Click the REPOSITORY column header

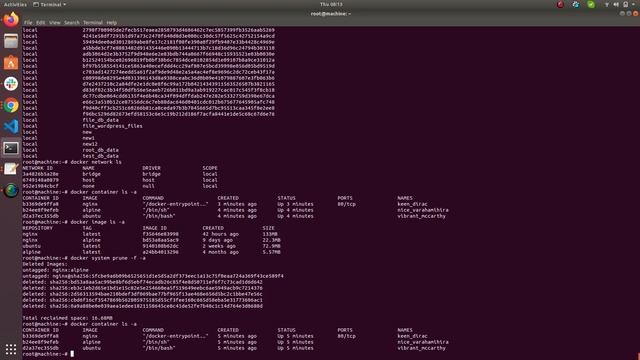click(x=38, y=228)
